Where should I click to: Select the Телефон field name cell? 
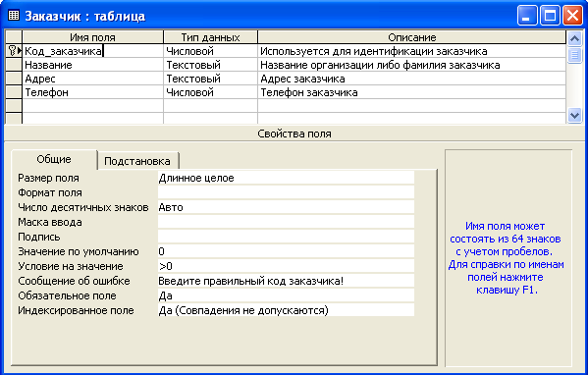pos(93,92)
